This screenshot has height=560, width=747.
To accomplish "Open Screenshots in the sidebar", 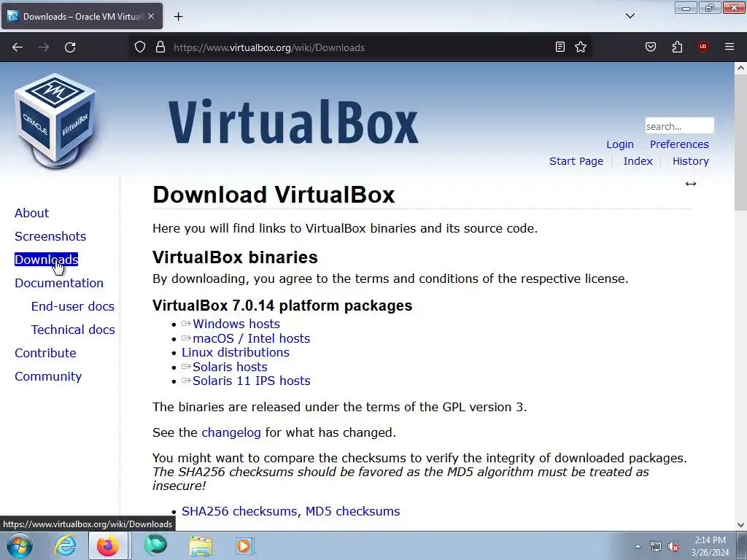I will coord(50,236).
